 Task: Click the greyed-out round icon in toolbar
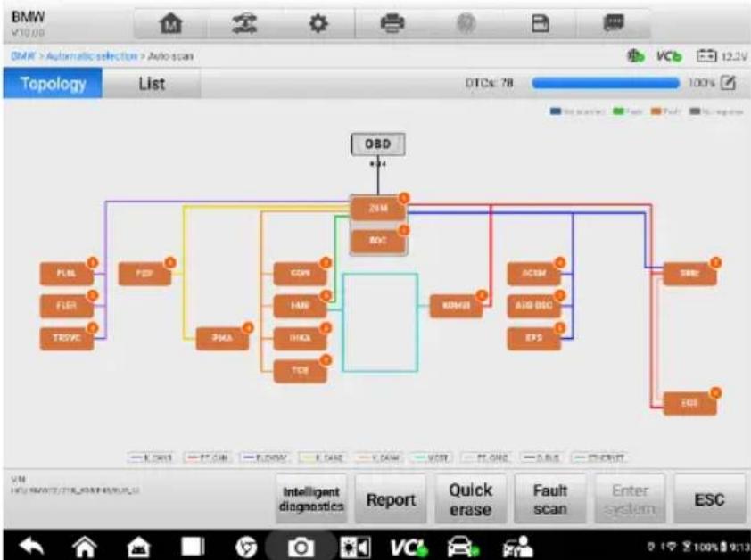pos(466,23)
